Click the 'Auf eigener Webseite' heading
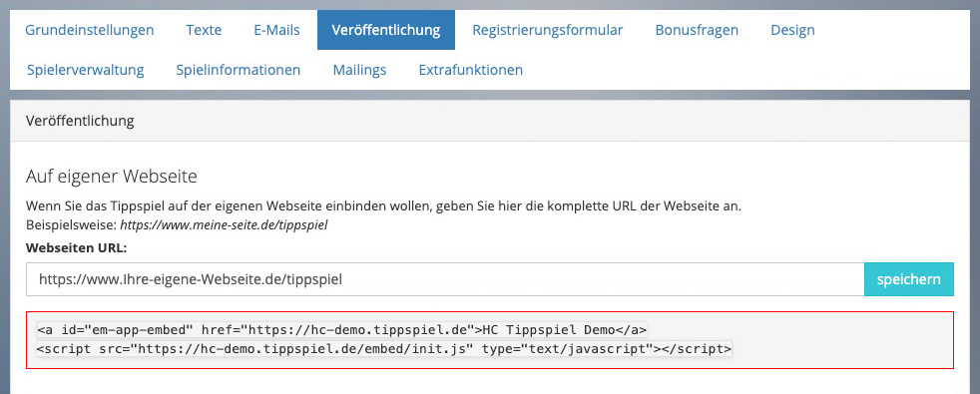This screenshot has width=980, height=394. click(112, 177)
